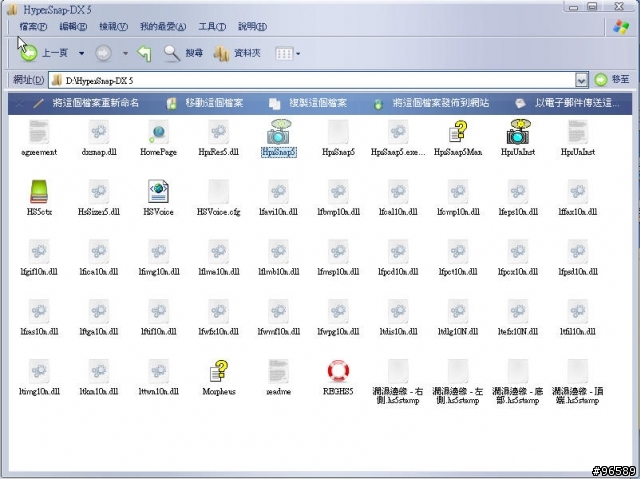The height and width of the screenshot is (479, 640).
Task: Click publish this file to web link
Action: tap(431, 103)
